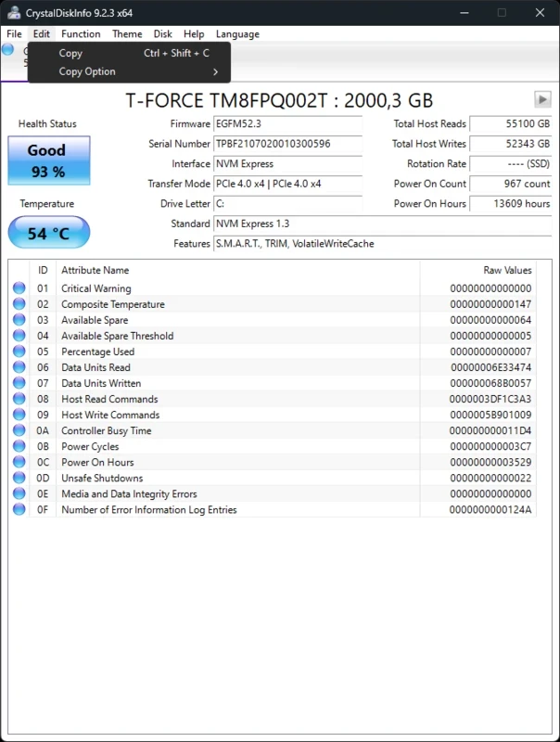Click status orb for Critical Warning
Screen dimensions: 560x742
tap(19, 288)
